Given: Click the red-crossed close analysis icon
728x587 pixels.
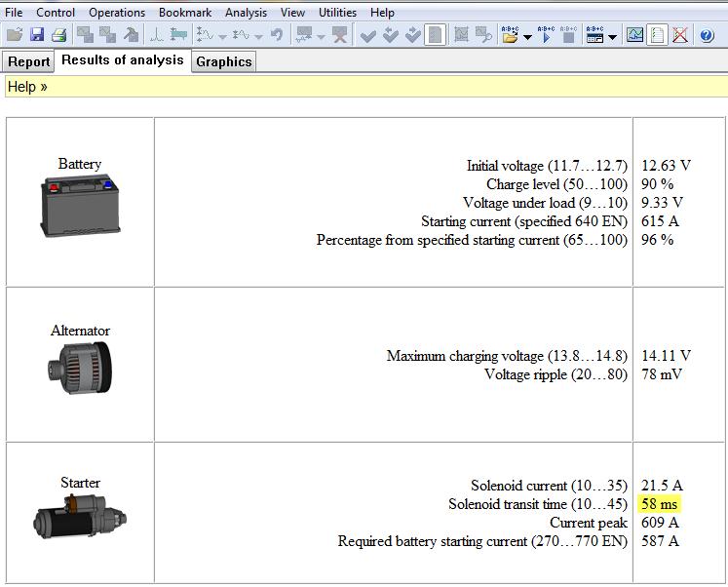Looking at the screenshot, I should click(x=680, y=35).
